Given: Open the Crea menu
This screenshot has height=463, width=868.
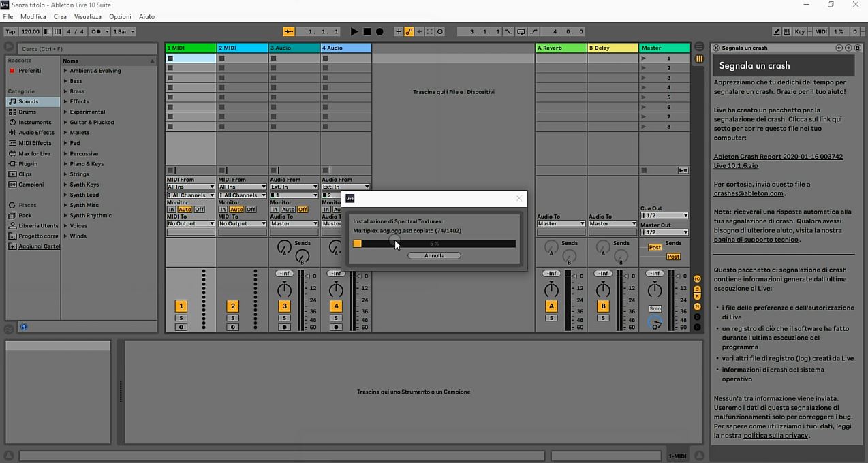Looking at the screenshot, I should (60, 16).
